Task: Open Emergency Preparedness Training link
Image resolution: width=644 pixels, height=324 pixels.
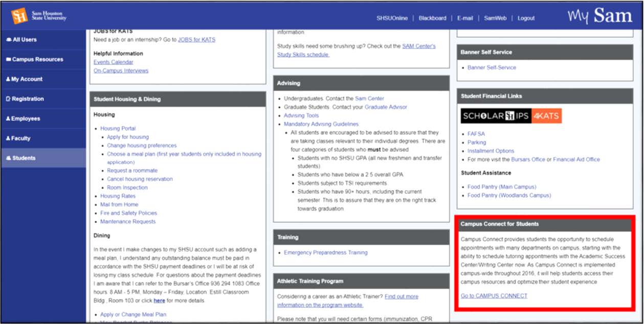Action: (x=326, y=252)
